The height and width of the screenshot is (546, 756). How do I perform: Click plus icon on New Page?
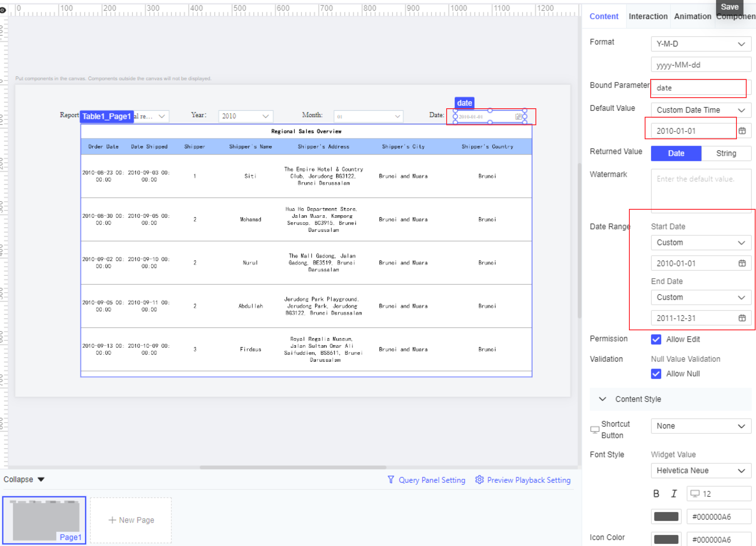pos(112,520)
